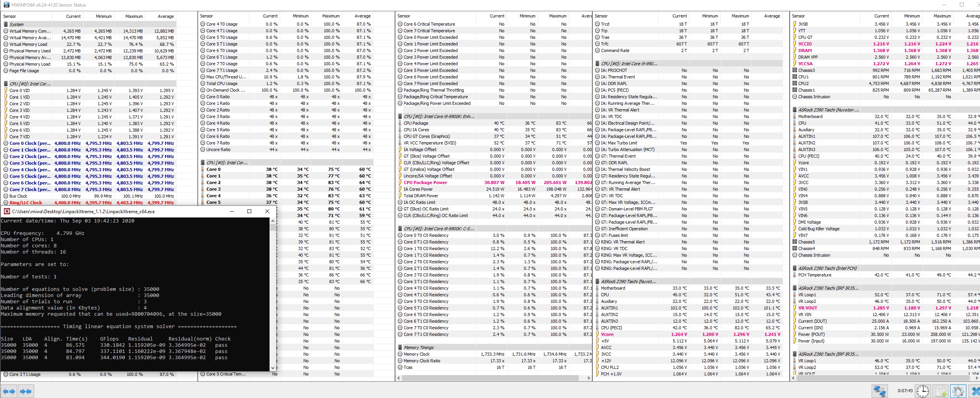Select the Virtual Memory Load row
This screenshot has width=980, height=398.
[x=89, y=44]
